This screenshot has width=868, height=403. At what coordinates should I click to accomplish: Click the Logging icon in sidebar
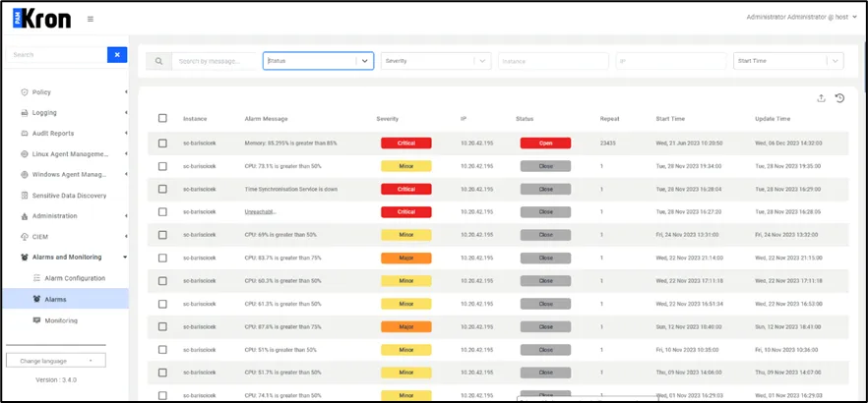(25, 113)
